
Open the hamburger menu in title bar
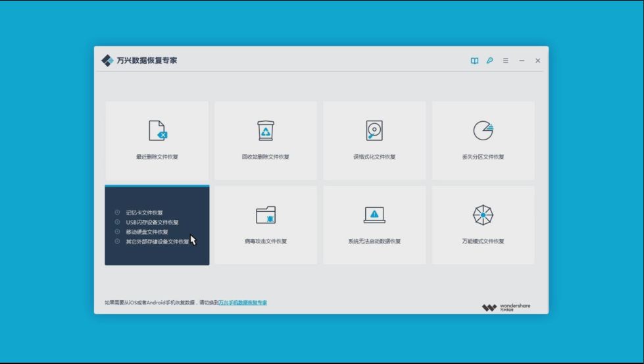point(506,61)
